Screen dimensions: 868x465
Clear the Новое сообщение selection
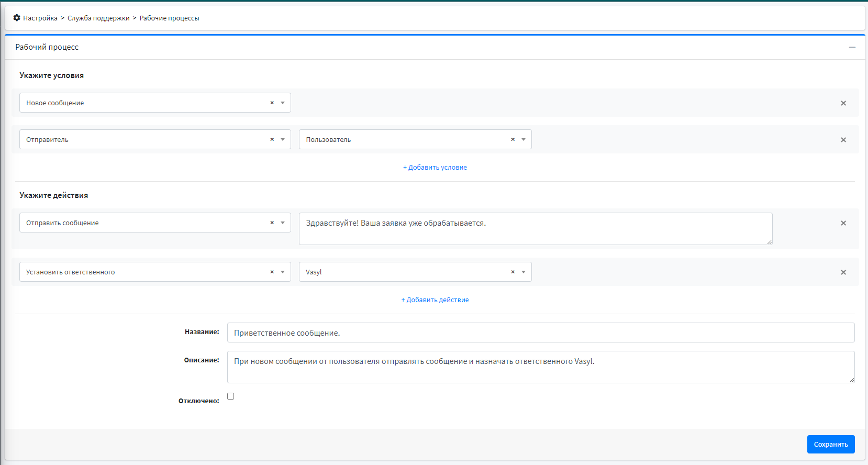coord(272,103)
